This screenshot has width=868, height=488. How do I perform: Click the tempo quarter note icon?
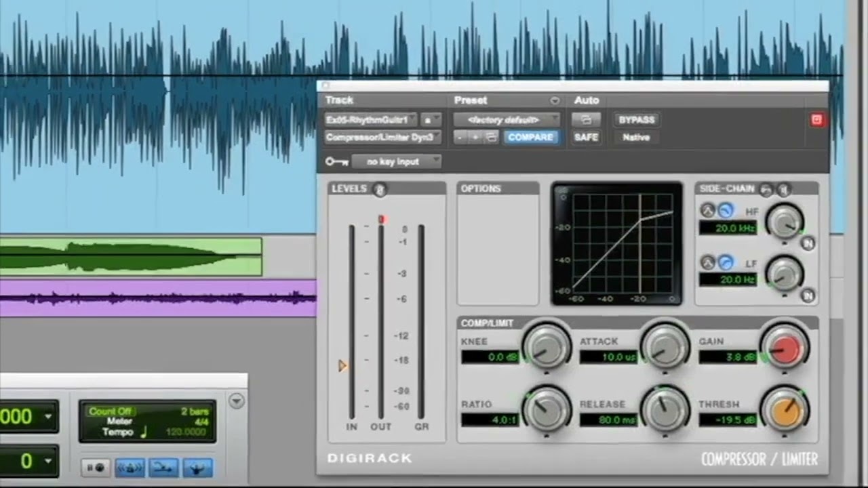[x=143, y=432]
